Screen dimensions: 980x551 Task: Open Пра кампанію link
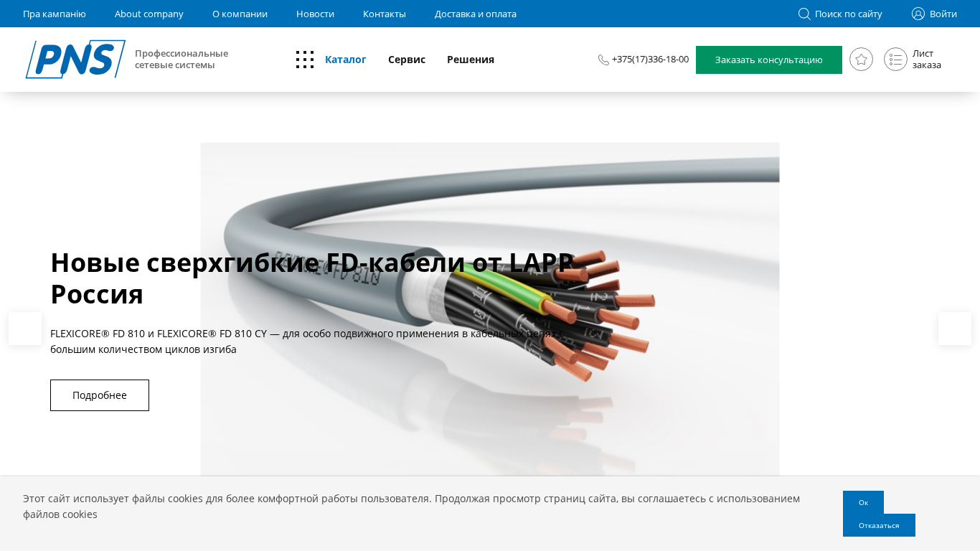(55, 14)
